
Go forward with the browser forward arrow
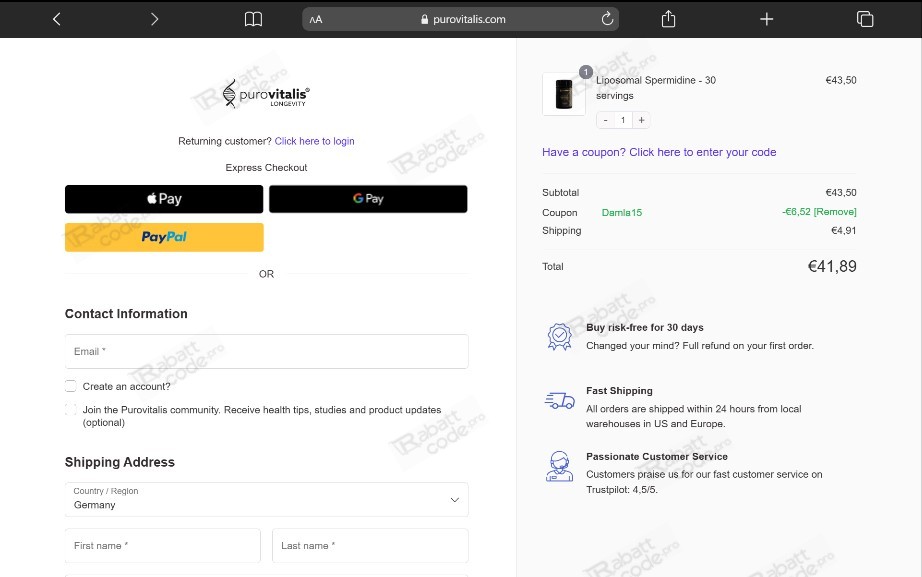(154, 19)
